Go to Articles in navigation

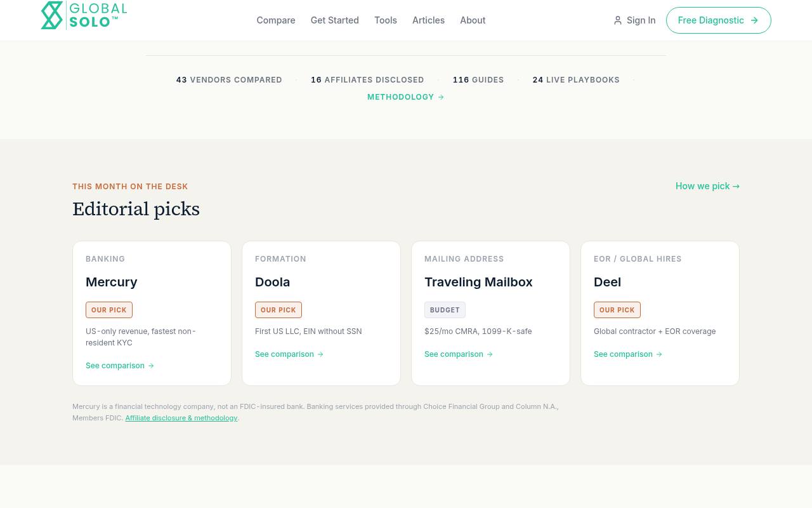click(428, 20)
